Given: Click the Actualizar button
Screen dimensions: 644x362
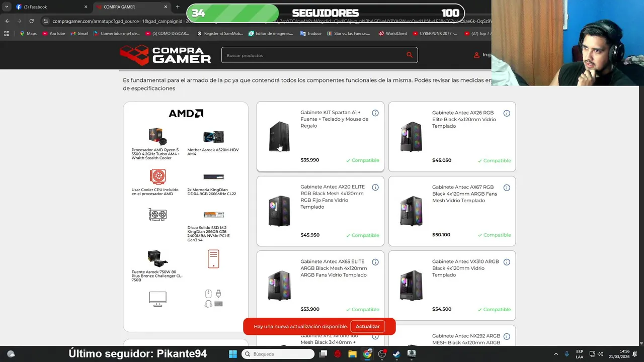Looking at the screenshot, I should pos(368,326).
